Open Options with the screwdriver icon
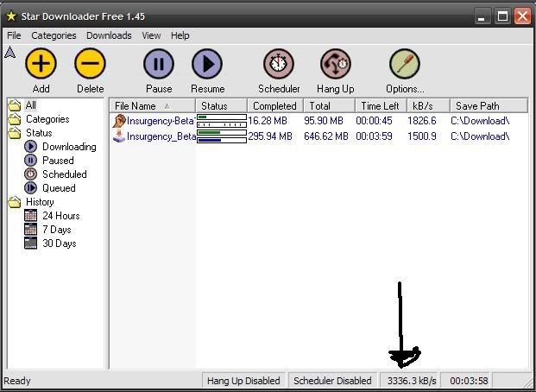The image size is (536, 392). (405, 64)
